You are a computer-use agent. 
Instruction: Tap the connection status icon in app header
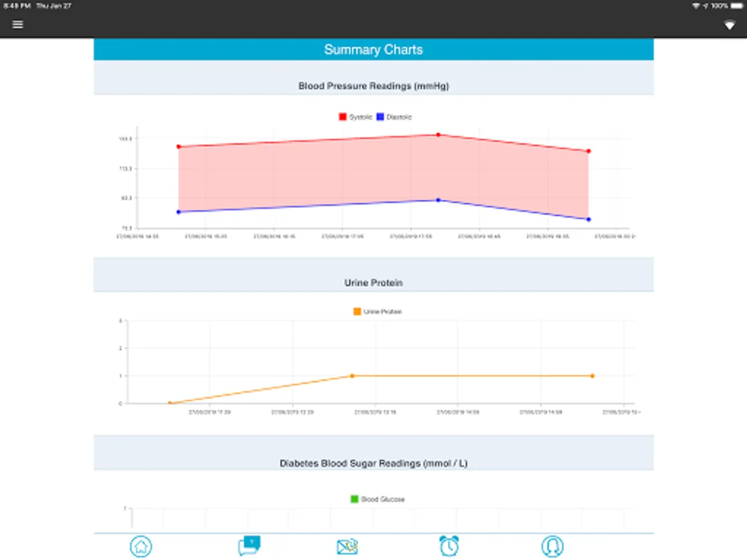[730, 25]
